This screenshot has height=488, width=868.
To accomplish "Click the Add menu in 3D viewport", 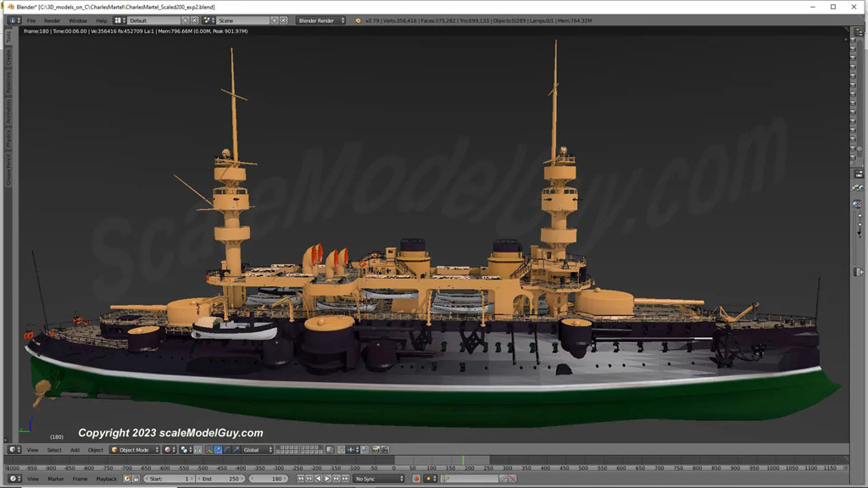I will (75, 450).
